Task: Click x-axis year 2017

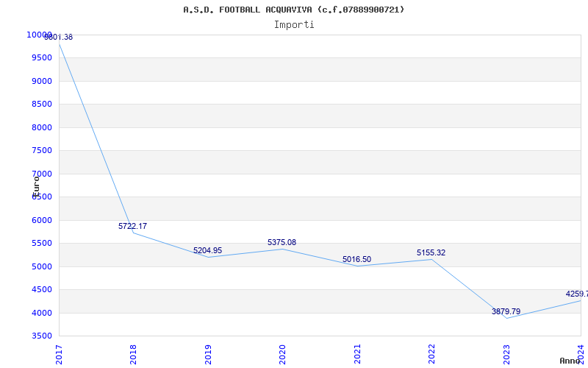Action: tap(59, 354)
